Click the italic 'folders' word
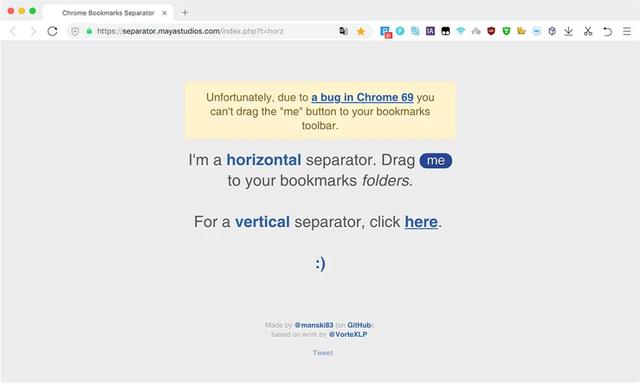Viewport: 640px width, 383px height. pos(385,180)
